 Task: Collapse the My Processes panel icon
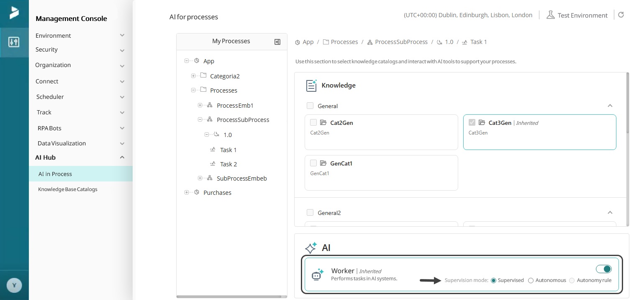coord(277,41)
